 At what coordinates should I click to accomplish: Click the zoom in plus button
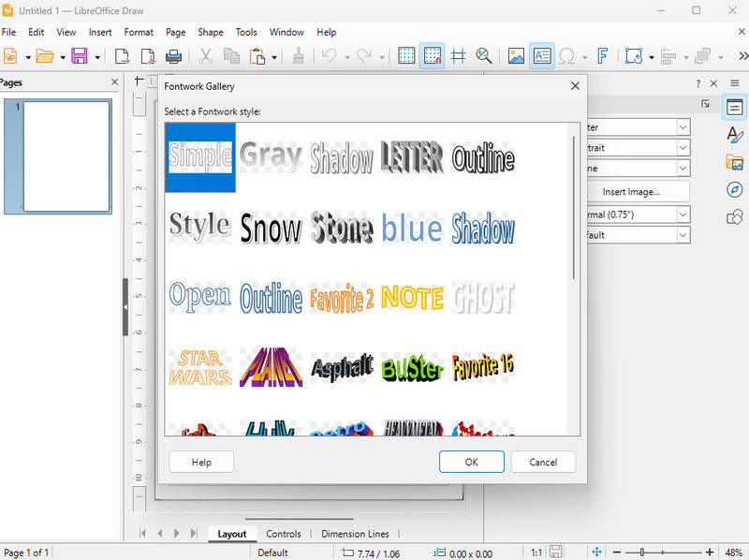pyautogui.click(x=710, y=553)
